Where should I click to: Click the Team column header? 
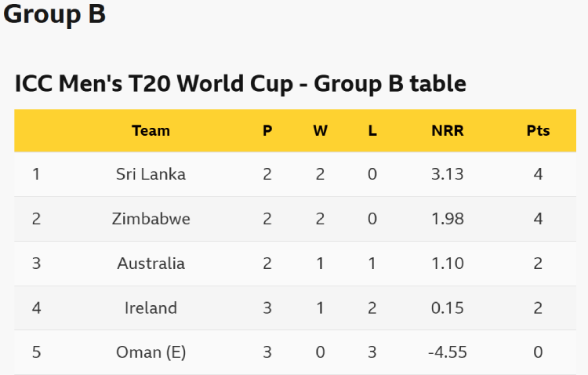point(151,131)
